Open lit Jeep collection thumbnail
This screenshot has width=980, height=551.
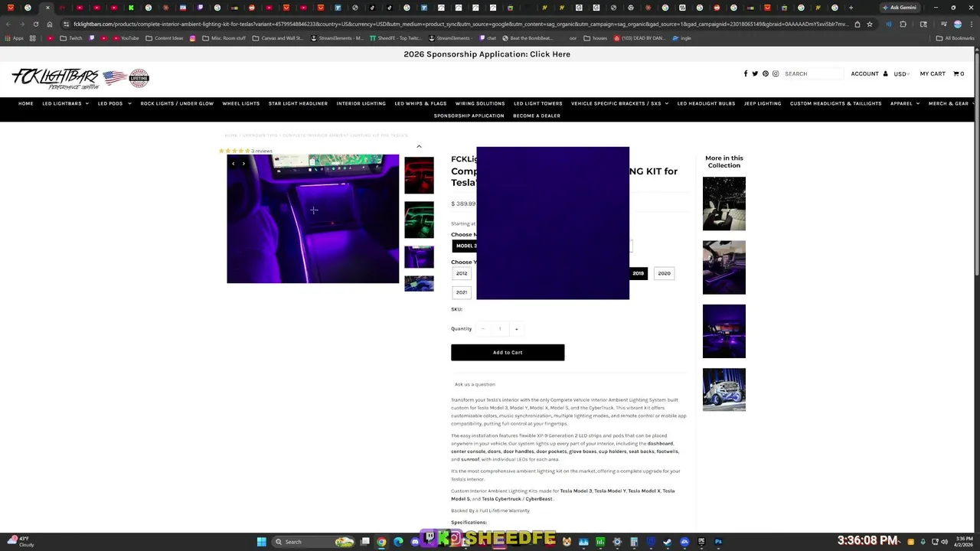click(724, 390)
